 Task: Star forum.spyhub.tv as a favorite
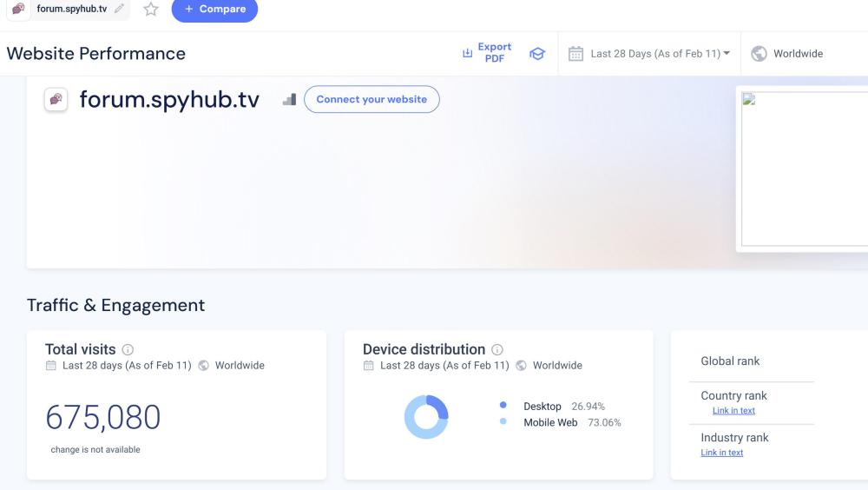[x=151, y=10]
